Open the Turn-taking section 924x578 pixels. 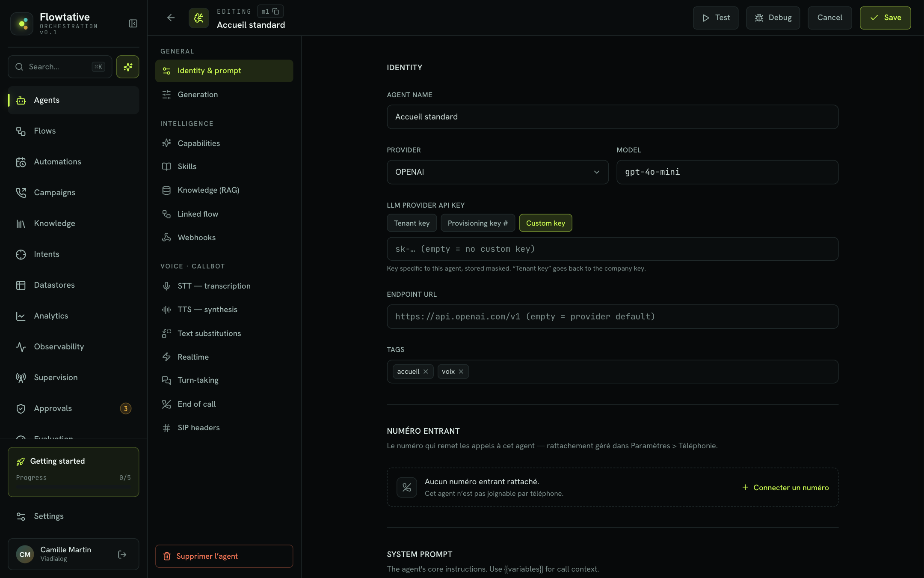(224, 380)
